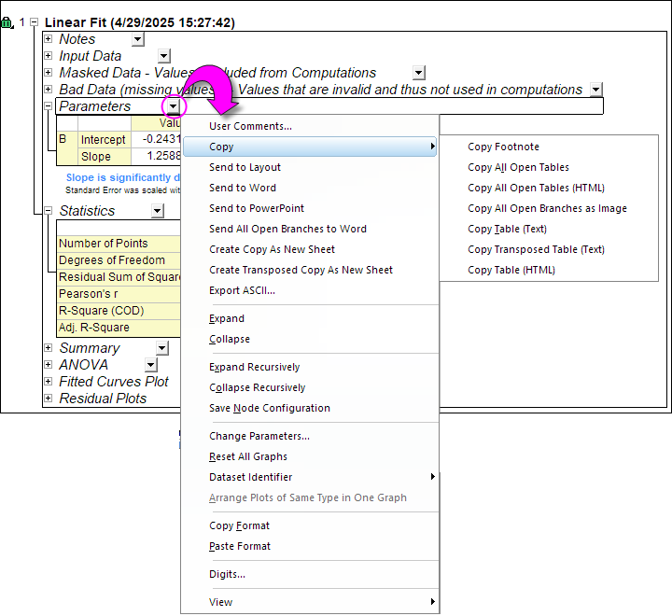Select Copy All Open Tables (HTML)
672x616 pixels.
coord(536,188)
